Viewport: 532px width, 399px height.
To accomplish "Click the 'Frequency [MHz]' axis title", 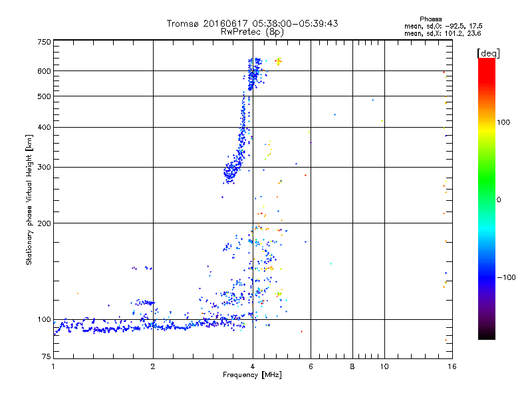I will click(x=252, y=375).
